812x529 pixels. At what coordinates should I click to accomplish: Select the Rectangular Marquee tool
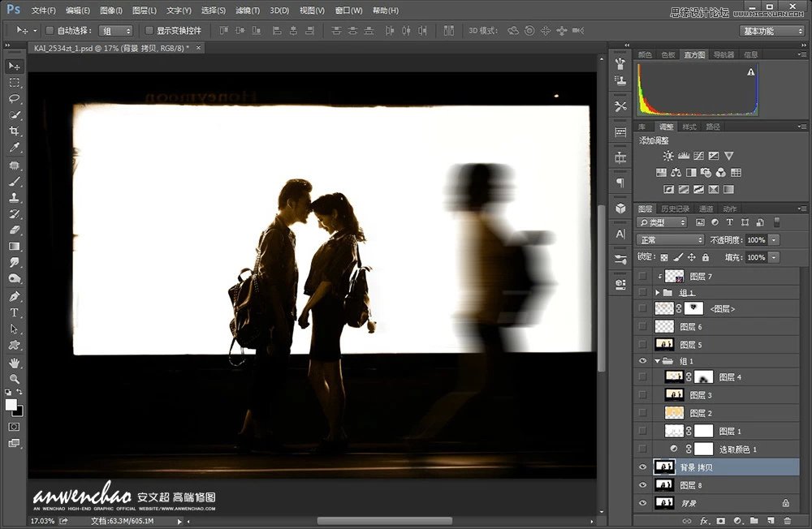pyautogui.click(x=15, y=83)
